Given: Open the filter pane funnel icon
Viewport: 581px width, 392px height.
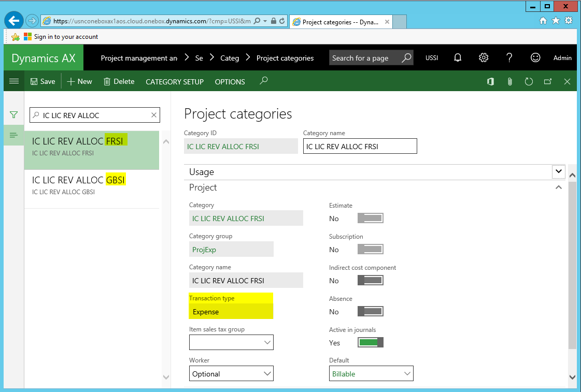Looking at the screenshot, I should tap(14, 115).
